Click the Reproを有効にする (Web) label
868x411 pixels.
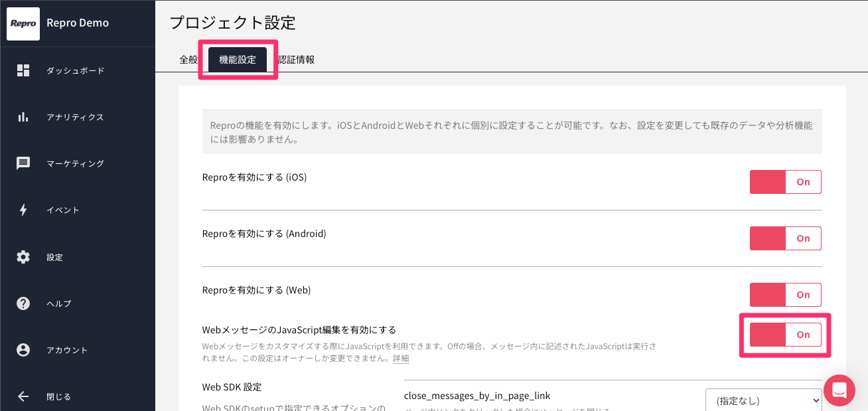click(x=256, y=290)
